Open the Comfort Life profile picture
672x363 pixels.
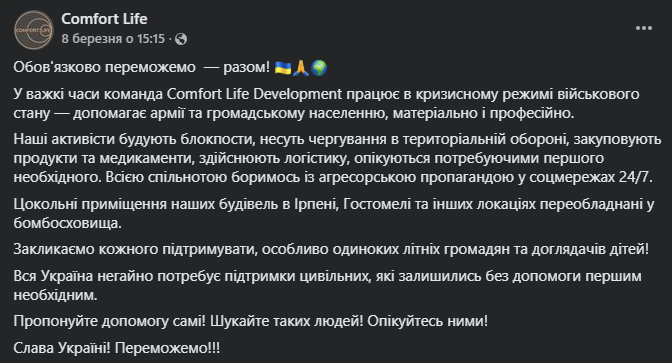tap(33, 30)
